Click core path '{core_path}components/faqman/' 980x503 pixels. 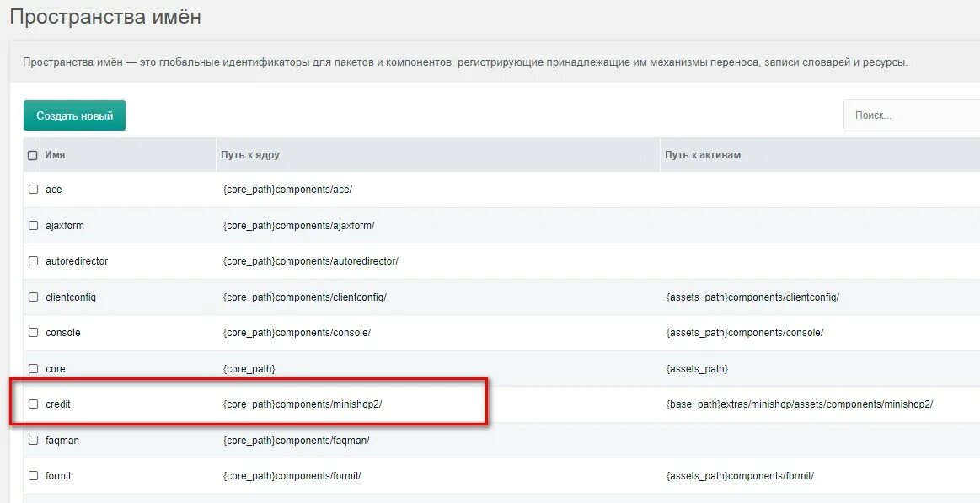point(297,441)
